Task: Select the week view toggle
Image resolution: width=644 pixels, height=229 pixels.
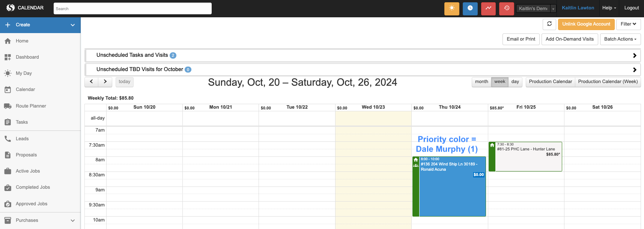Action: point(500,82)
